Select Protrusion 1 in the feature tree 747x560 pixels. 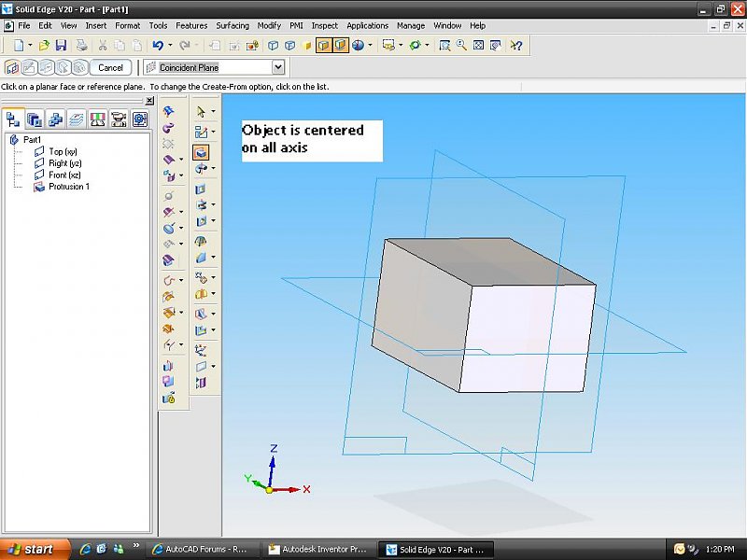[69, 187]
